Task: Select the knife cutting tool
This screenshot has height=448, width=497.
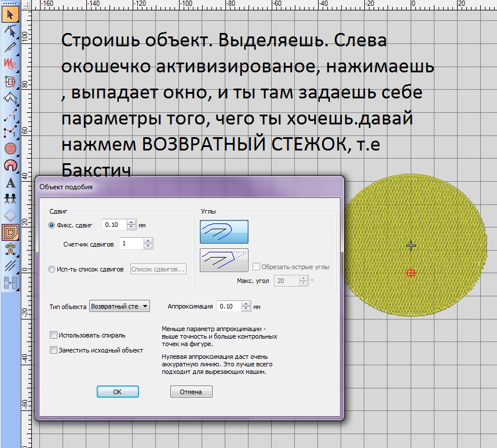Action: 10,47
